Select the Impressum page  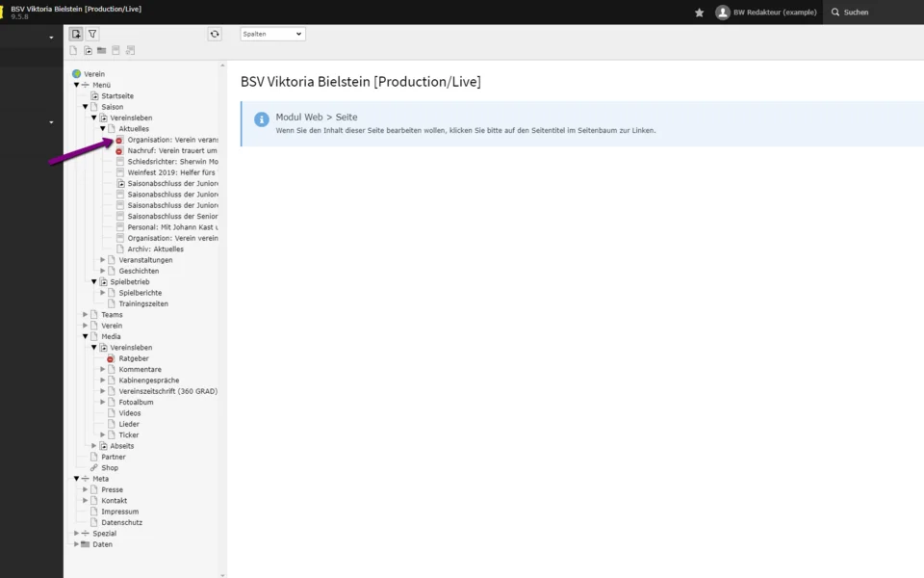click(119, 512)
